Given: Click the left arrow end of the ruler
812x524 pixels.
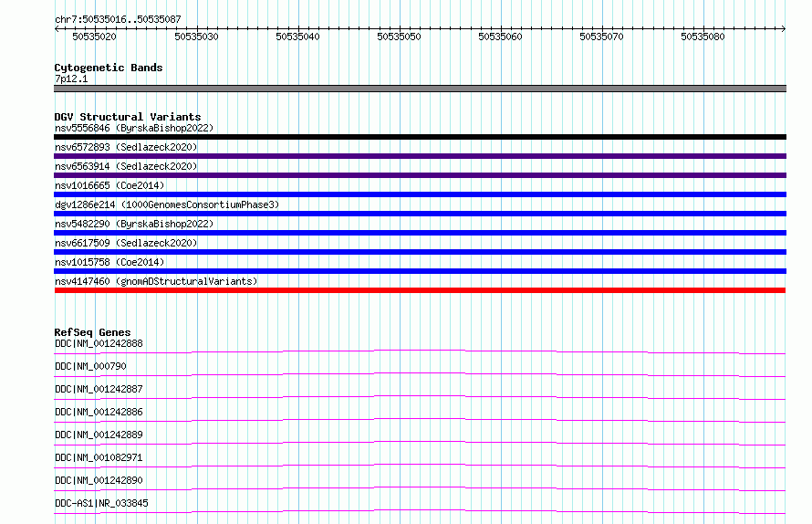Looking at the screenshot, I should (x=57, y=29).
